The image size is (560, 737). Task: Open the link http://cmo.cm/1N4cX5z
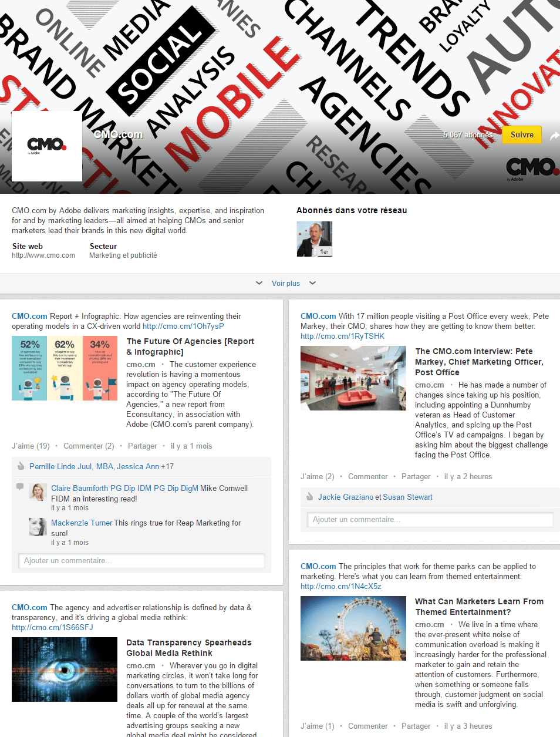click(341, 587)
